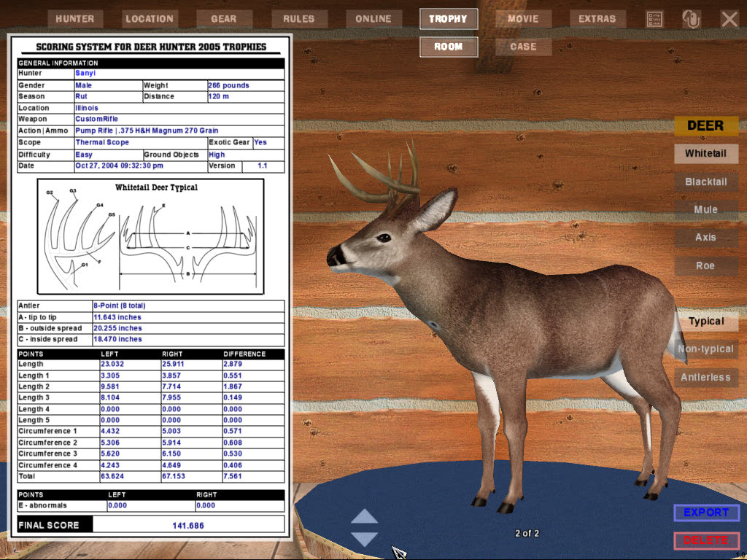Select Blacktail deer species
The image size is (747, 560).
pos(705,182)
